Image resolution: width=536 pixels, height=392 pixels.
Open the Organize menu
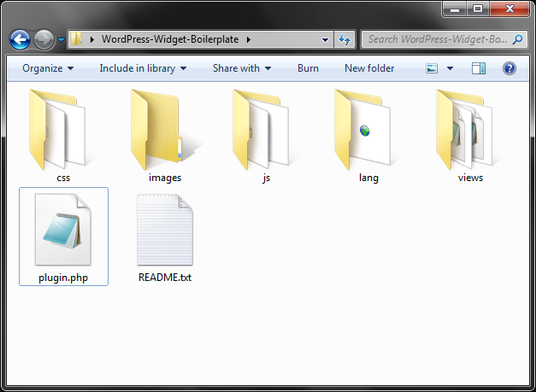[48, 68]
